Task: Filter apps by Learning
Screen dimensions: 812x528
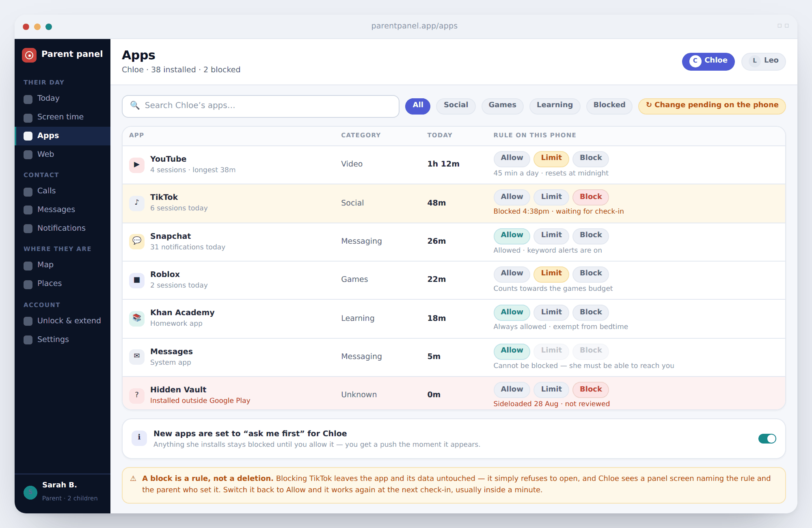Action: coord(555,106)
